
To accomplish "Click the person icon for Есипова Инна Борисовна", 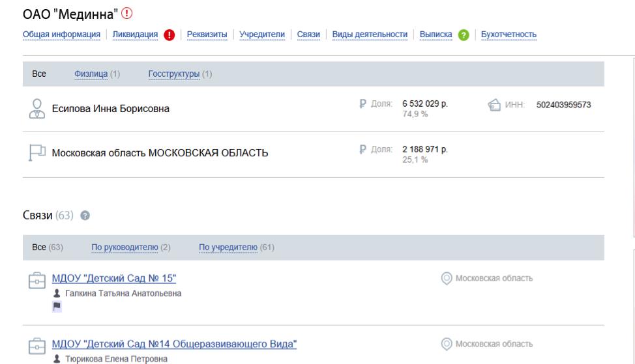I will tap(37, 109).
